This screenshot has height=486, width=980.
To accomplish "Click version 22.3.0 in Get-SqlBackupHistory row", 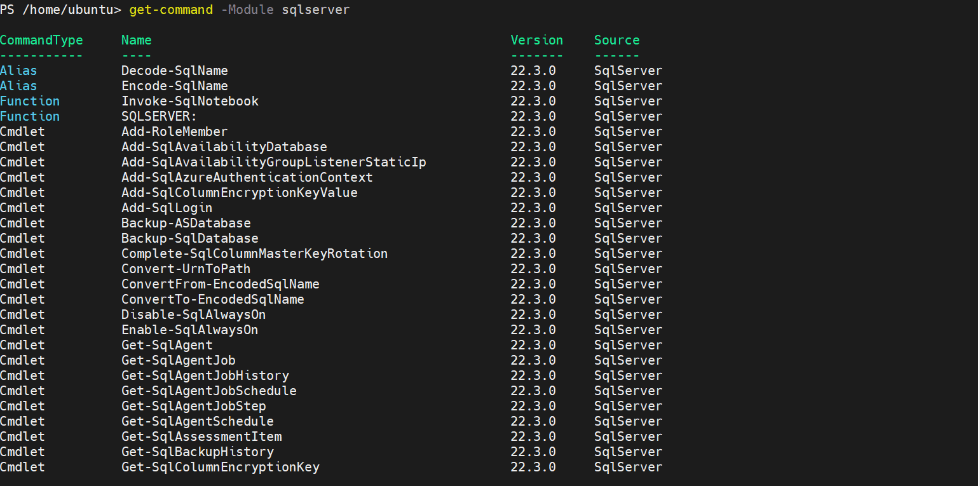I will point(533,452).
